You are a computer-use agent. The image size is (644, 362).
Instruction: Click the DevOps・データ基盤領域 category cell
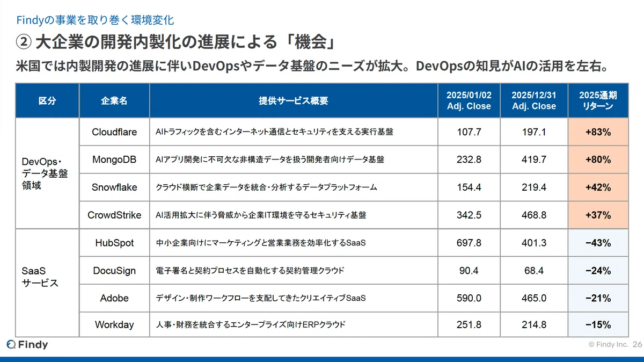(x=47, y=173)
